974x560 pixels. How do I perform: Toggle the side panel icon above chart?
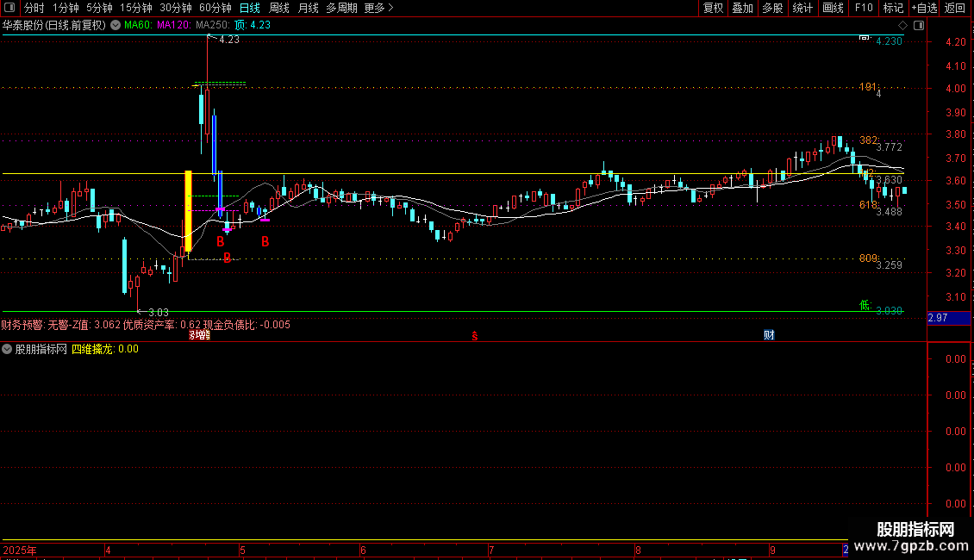919,26
